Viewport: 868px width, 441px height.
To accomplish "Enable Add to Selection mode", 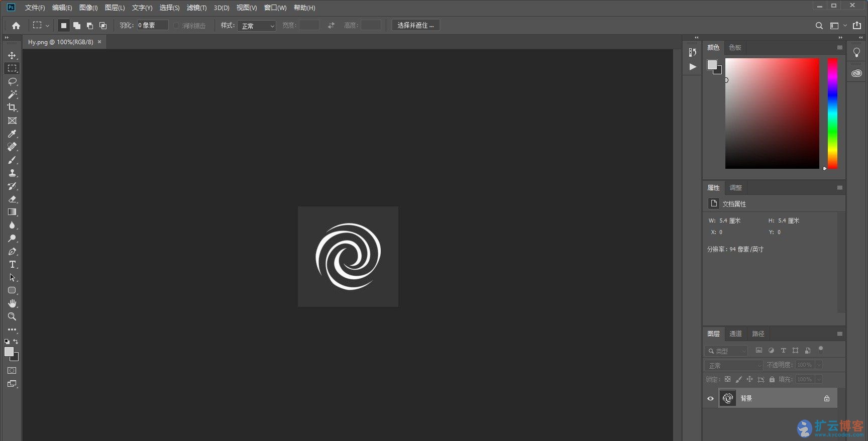I will click(77, 25).
